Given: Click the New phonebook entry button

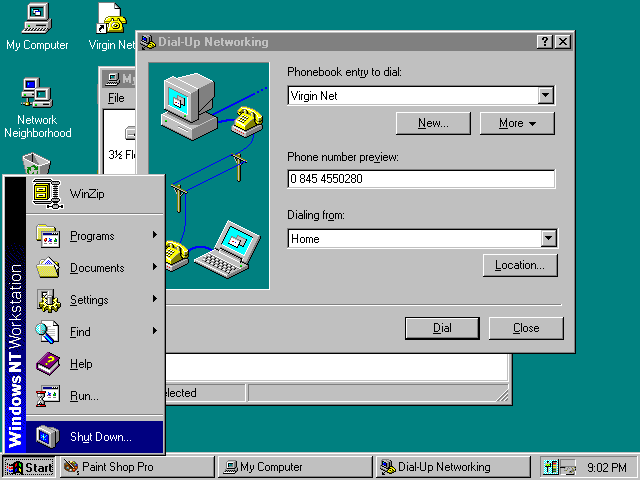Looking at the screenshot, I should [x=433, y=123].
